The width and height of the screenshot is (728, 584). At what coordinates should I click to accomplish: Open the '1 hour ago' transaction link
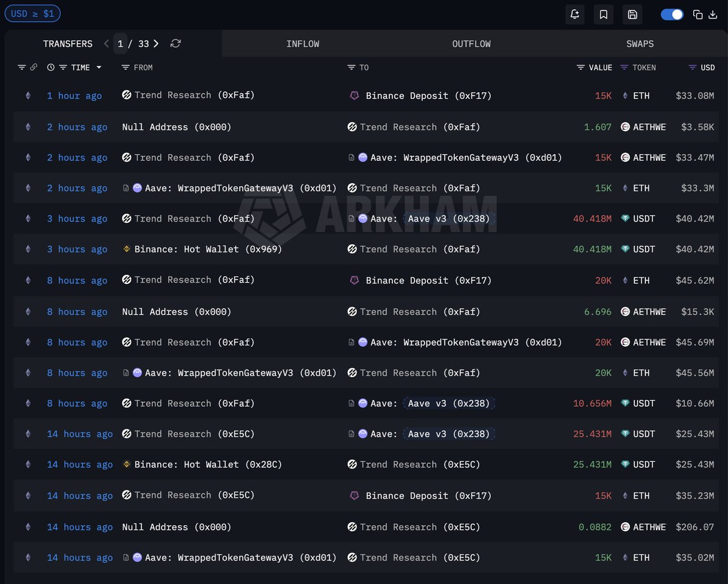[74, 96]
